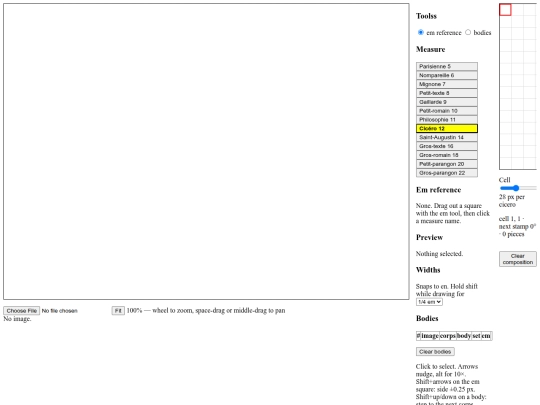Click the image column header in Bodies table
The width and height of the screenshot is (540, 405).
[430, 336]
